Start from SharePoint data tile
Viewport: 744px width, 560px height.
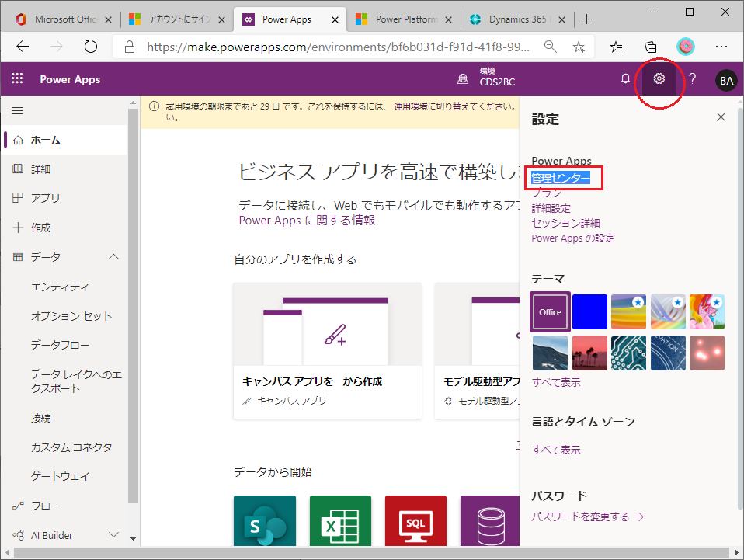point(265,520)
